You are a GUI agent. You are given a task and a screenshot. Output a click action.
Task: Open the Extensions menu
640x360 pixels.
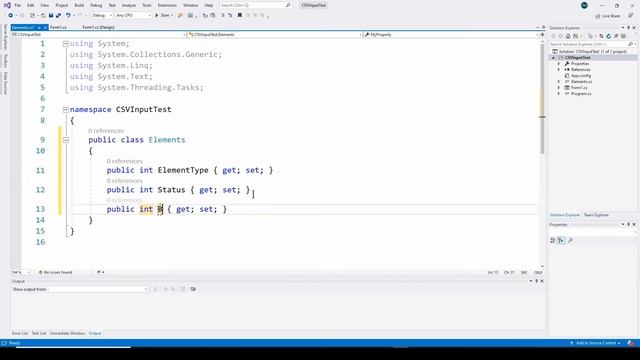(x=167, y=5)
